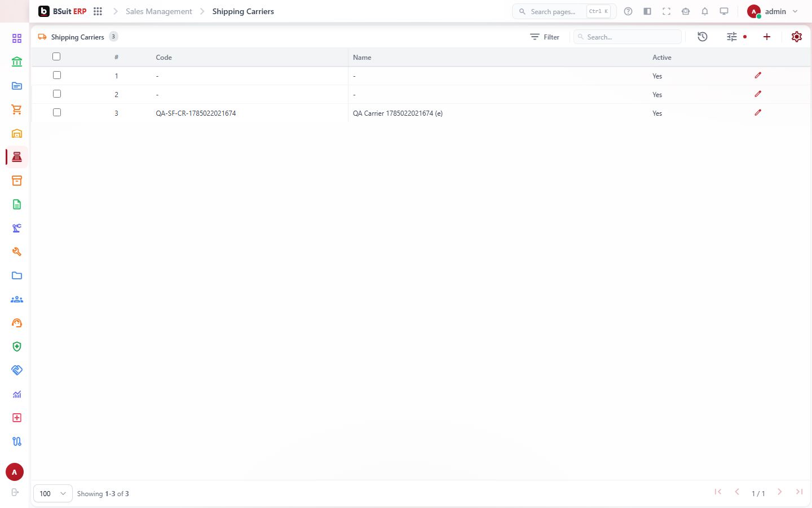Click the QA-SF-CR-1785022021674 code cell
812x508 pixels.
pos(196,113)
